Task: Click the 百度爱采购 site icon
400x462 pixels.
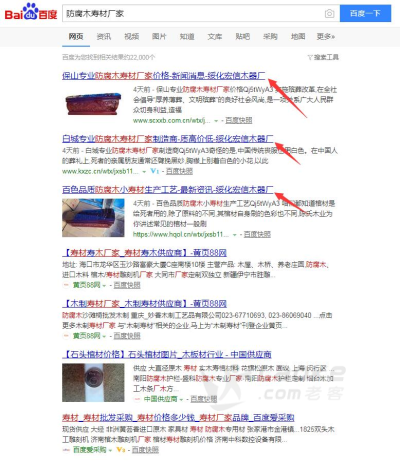Action: (x=66, y=450)
